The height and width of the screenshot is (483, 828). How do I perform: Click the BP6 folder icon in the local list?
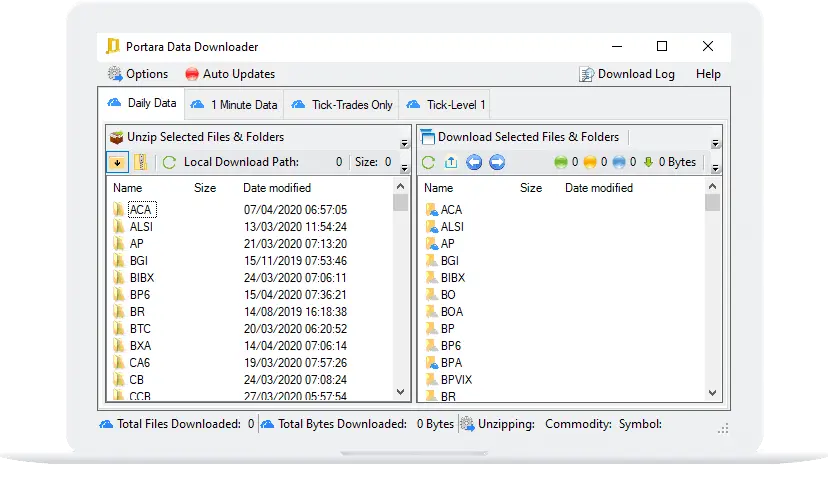[x=119, y=295]
